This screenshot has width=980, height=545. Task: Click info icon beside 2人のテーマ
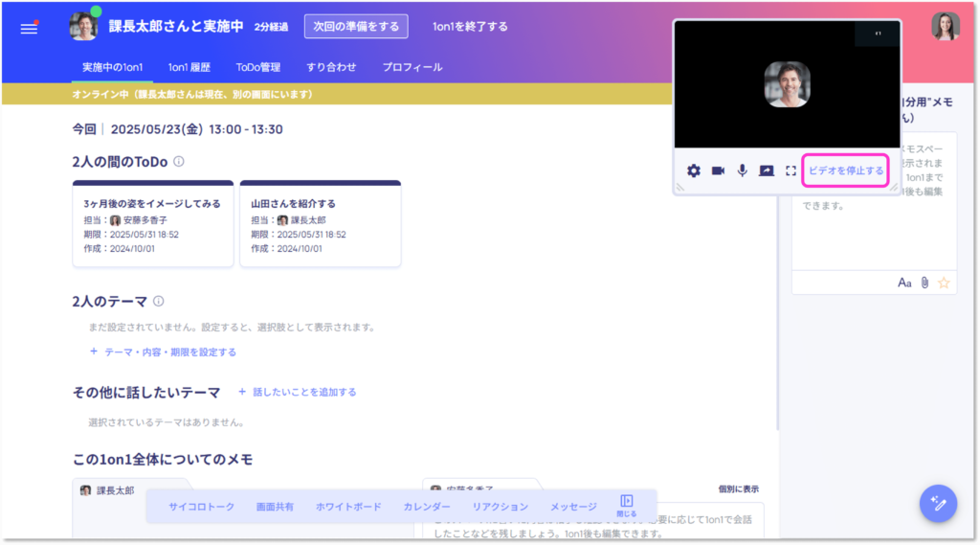point(159,301)
